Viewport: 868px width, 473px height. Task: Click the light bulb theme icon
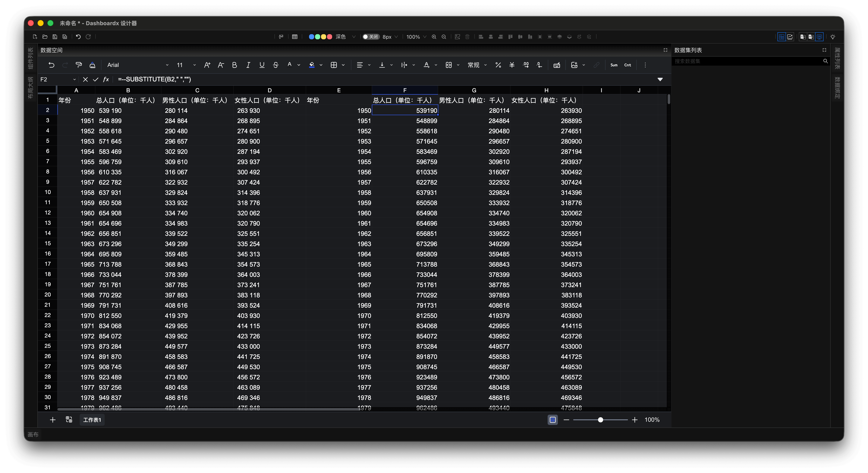coord(833,37)
